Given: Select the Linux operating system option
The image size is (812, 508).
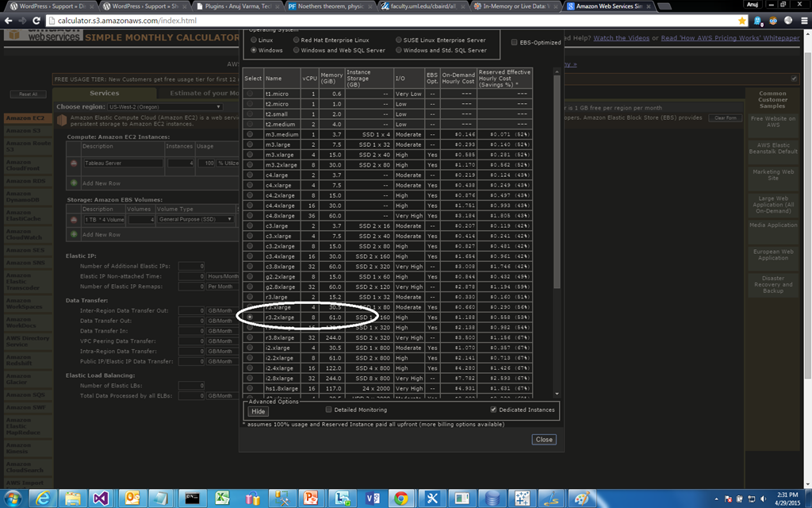Looking at the screenshot, I should click(254, 40).
